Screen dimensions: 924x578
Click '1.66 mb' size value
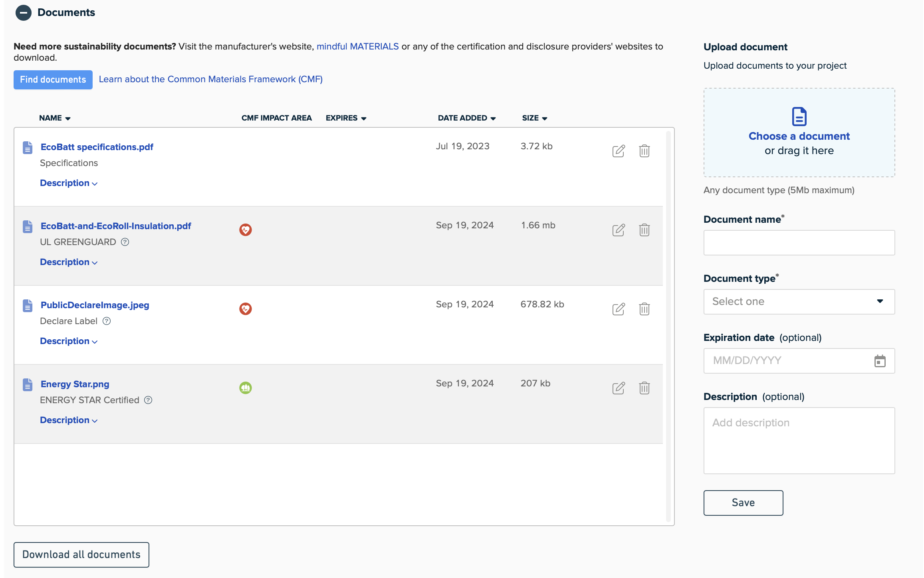point(538,226)
